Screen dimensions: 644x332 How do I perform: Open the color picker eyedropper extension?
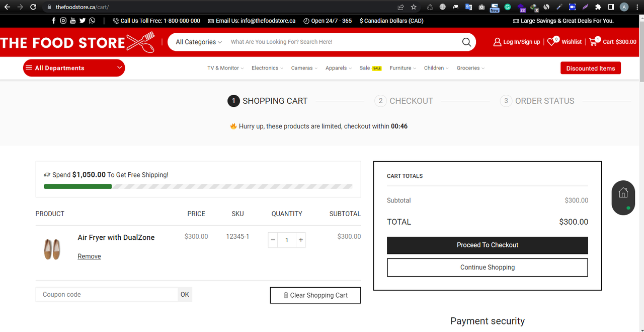(x=559, y=7)
